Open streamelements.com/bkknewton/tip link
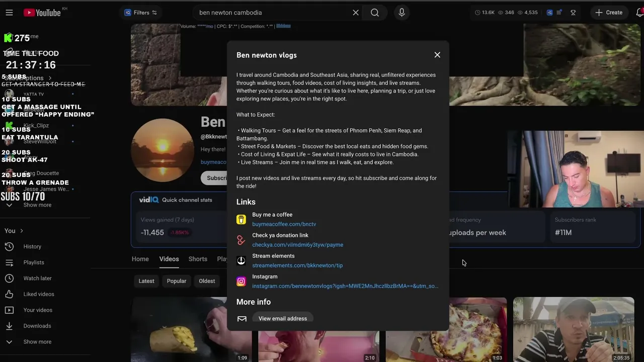The image size is (644, 362). pos(297,265)
